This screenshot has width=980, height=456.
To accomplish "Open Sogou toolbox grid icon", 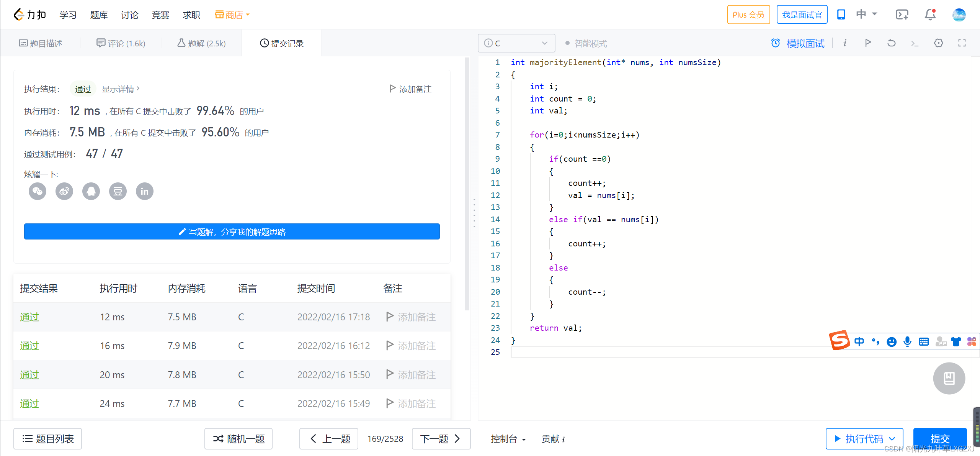I will pyautogui.click(x=972, y=341).
